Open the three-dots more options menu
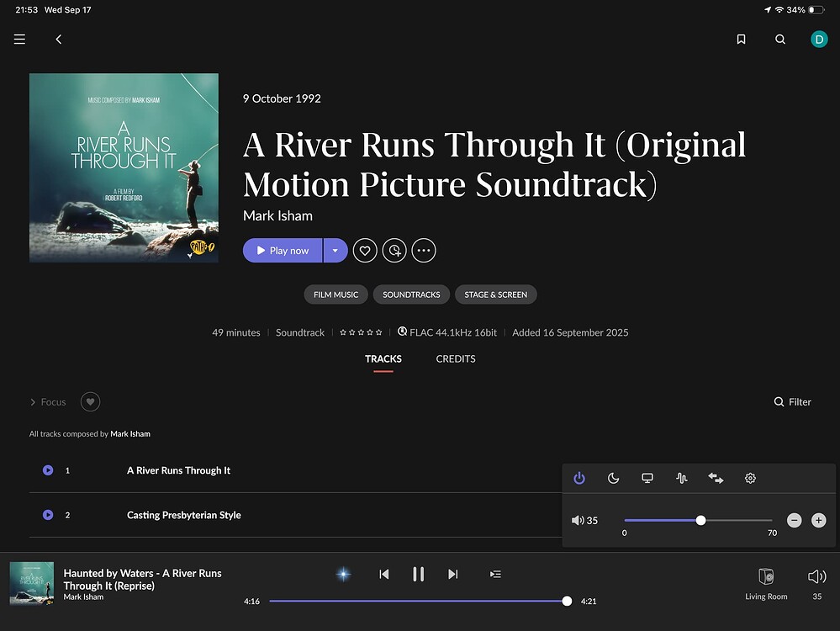 (x=424, y=251)
